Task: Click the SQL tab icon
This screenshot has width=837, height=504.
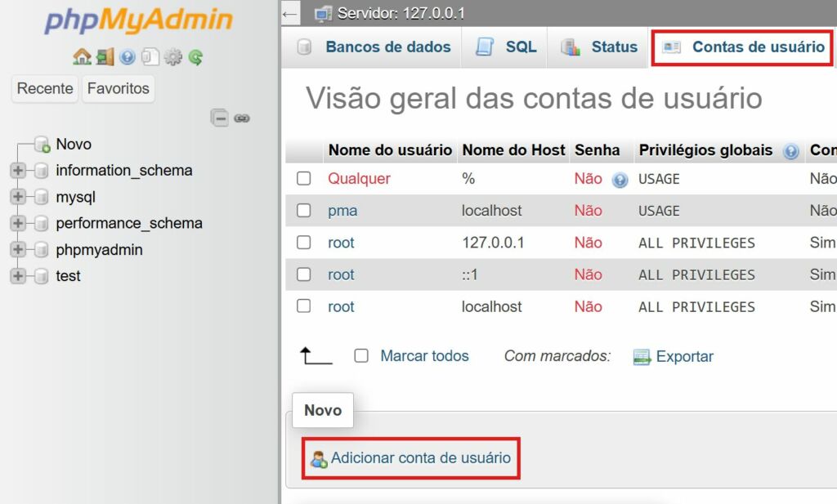Action: point(485,47)
